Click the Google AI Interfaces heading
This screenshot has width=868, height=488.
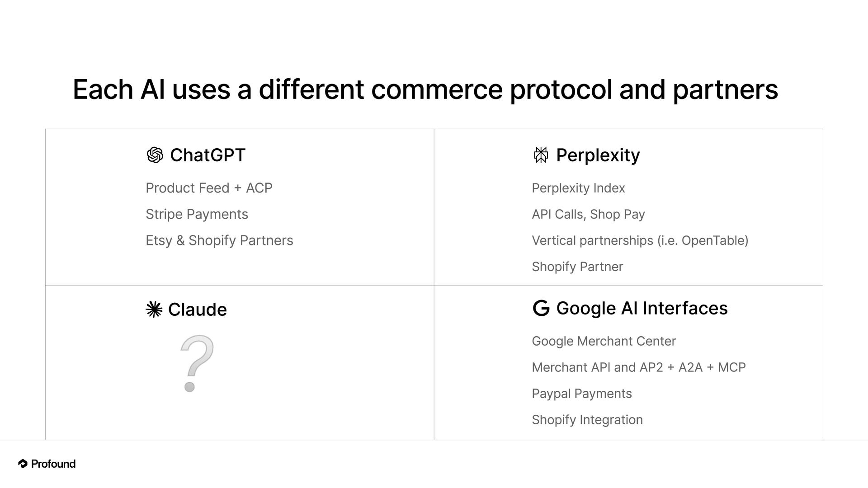[x=642, y=308]
